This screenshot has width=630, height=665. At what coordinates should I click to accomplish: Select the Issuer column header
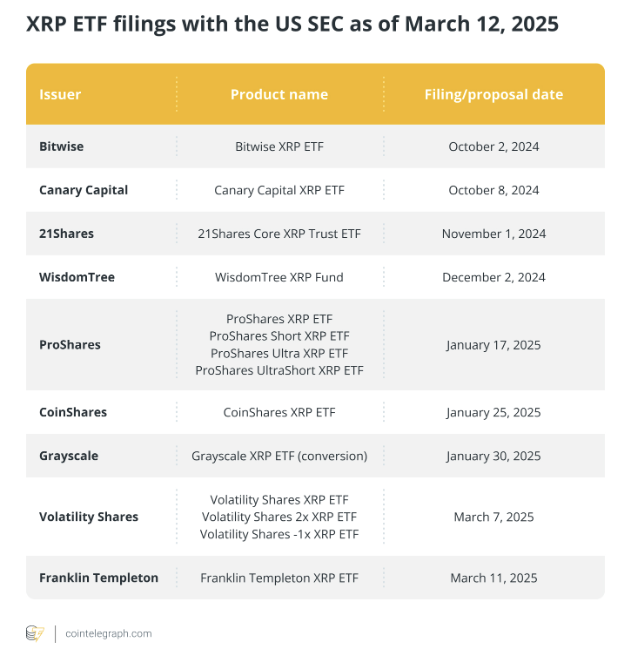point(60,95)
